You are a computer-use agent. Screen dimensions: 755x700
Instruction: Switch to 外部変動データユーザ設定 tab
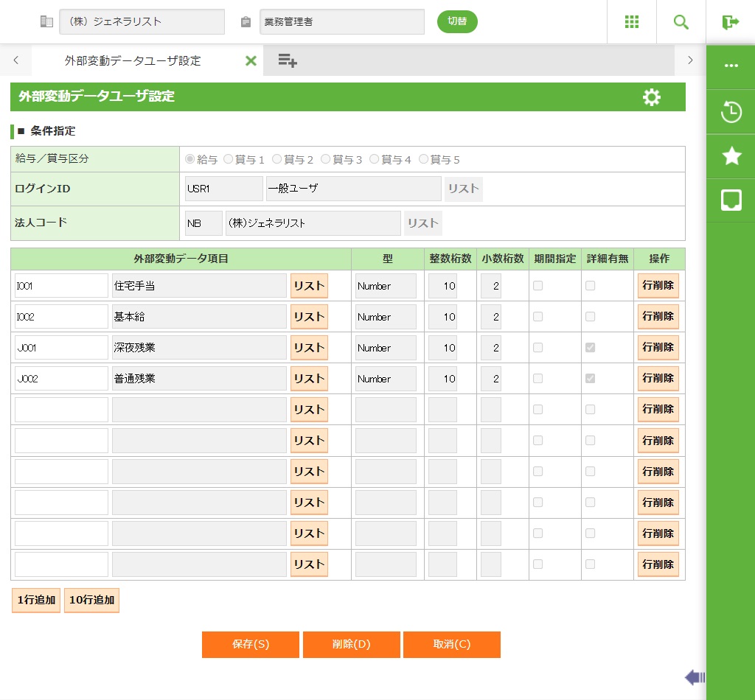133,61
